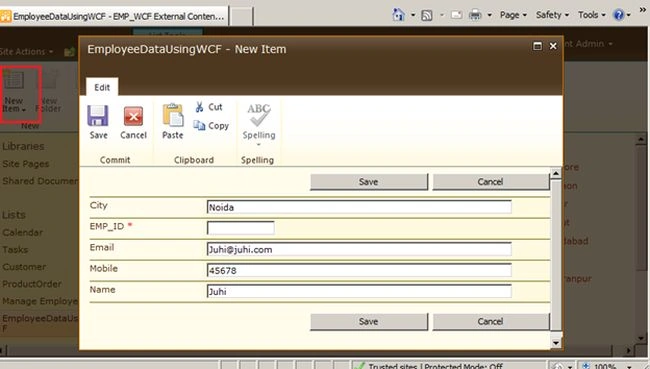This screenshot has width=650, height=369.
Task: Maximize the New Item dialog
Action: point(537,46)
